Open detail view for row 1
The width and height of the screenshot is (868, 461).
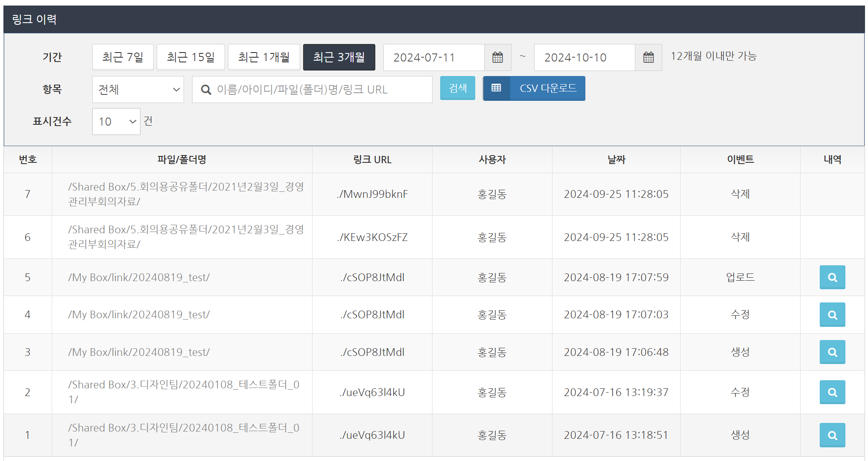[x=832, y=435]
